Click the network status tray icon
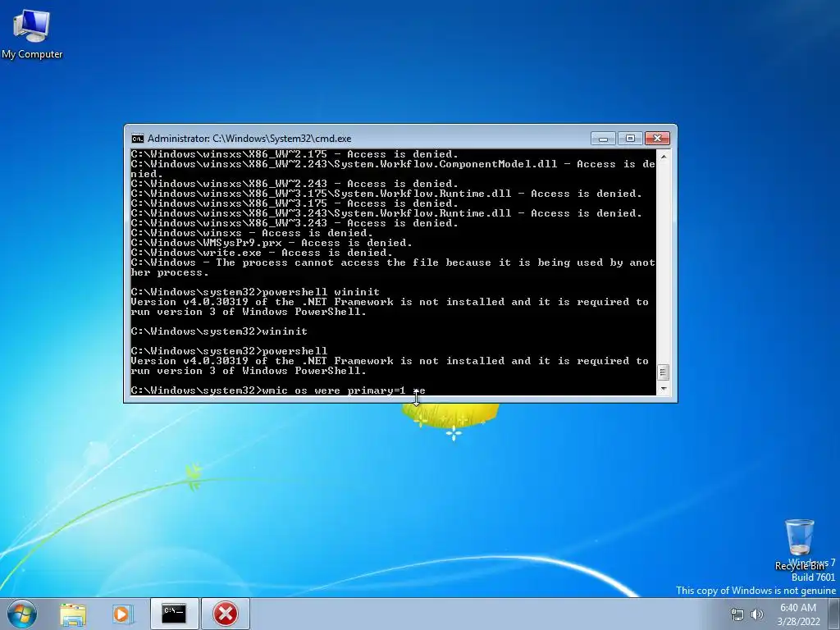The width and height of the screenshot is (840, 630). point(737,614)
